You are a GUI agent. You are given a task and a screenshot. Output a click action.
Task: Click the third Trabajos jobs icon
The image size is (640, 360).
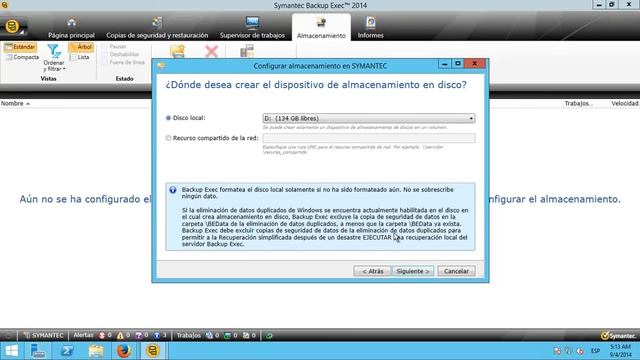[x=246, y=336]
